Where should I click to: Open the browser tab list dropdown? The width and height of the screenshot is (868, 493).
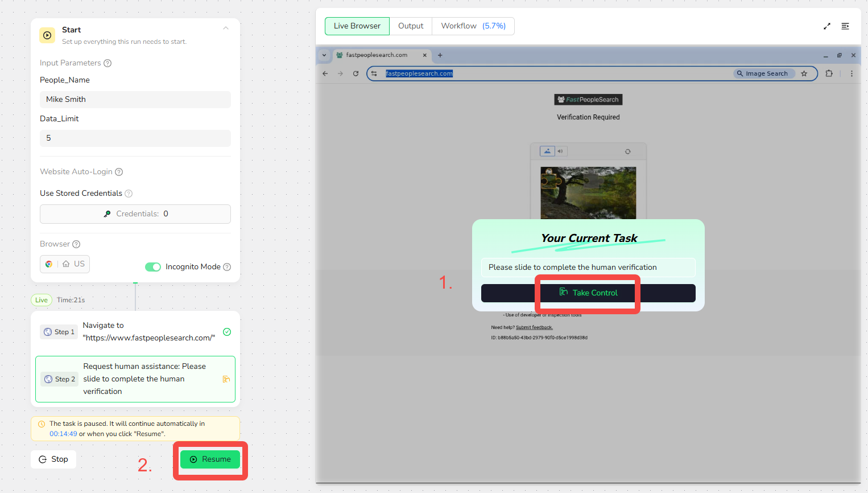[x=324, y=55]
